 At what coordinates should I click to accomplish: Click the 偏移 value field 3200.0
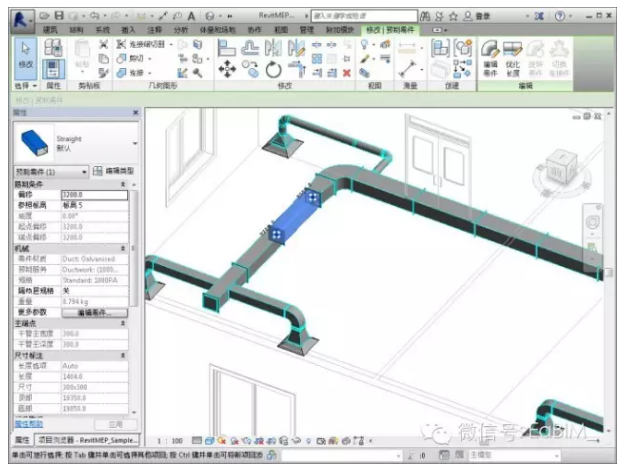[x=94, y=195]
